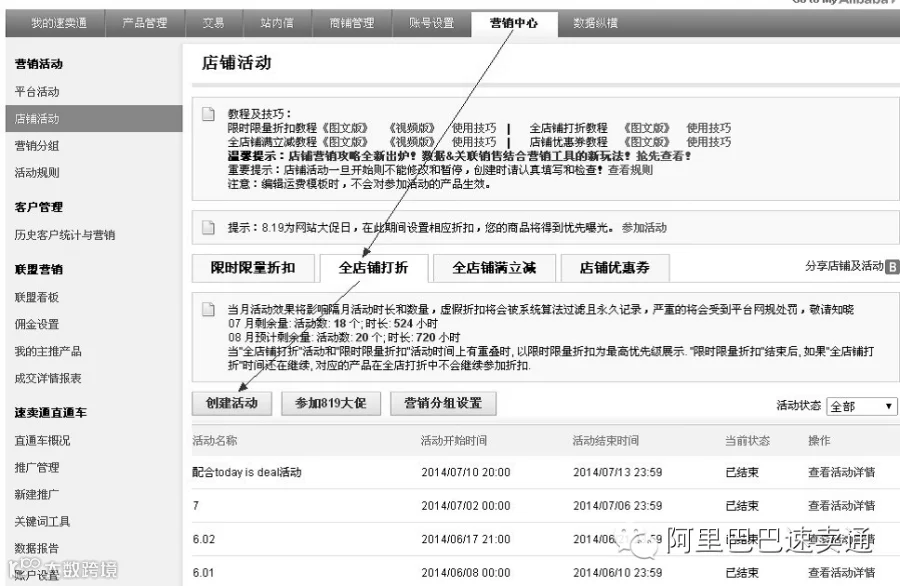Select 平台活动 in the left sidebar

pos(37,91)
